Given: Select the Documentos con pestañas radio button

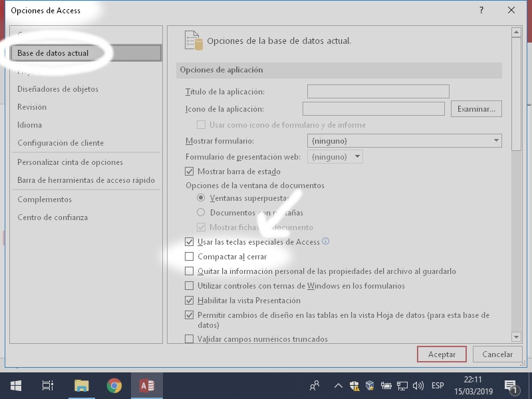Looking at the screenshot, I should [200, 211].
